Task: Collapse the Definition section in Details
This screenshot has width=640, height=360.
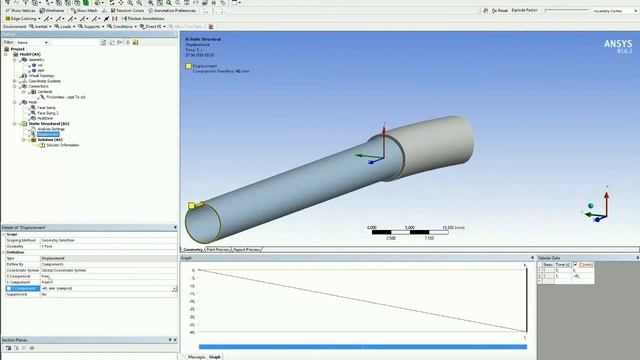Action: coord(4,253)
